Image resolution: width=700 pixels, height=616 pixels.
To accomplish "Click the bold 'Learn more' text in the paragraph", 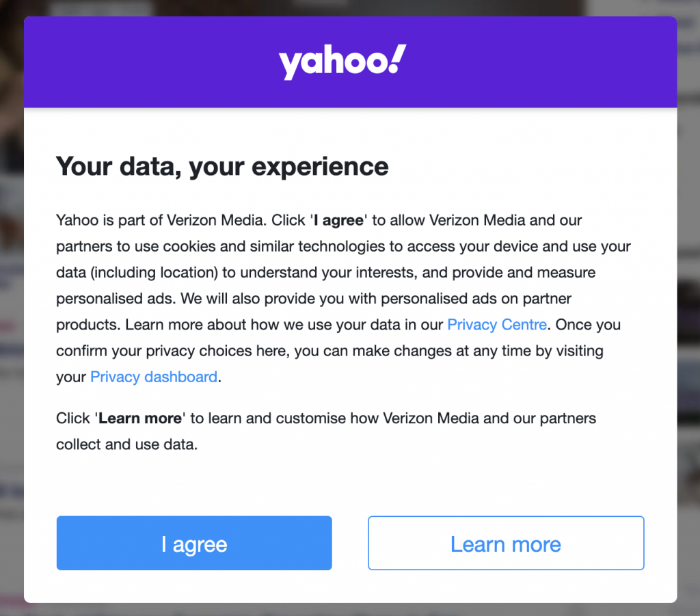I will tap(140, 418).
